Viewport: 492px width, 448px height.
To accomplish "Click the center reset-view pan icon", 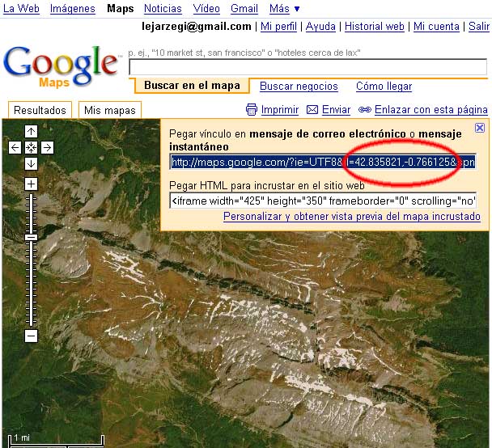I will [x=31, y=147].
